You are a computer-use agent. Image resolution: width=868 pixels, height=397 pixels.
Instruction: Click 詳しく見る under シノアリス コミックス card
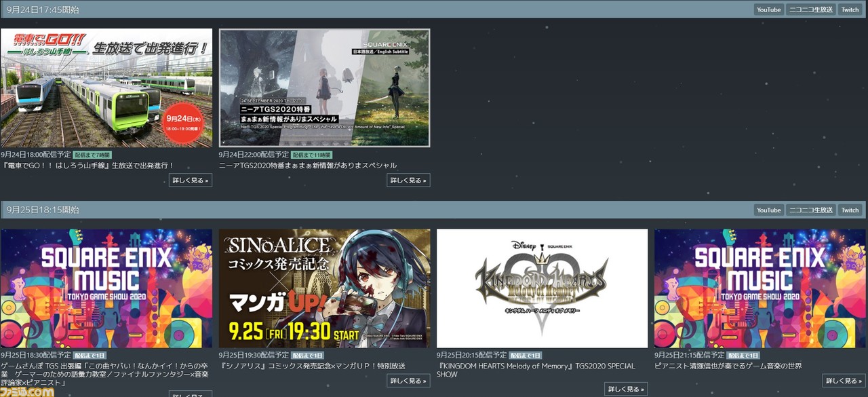(408, 381)
